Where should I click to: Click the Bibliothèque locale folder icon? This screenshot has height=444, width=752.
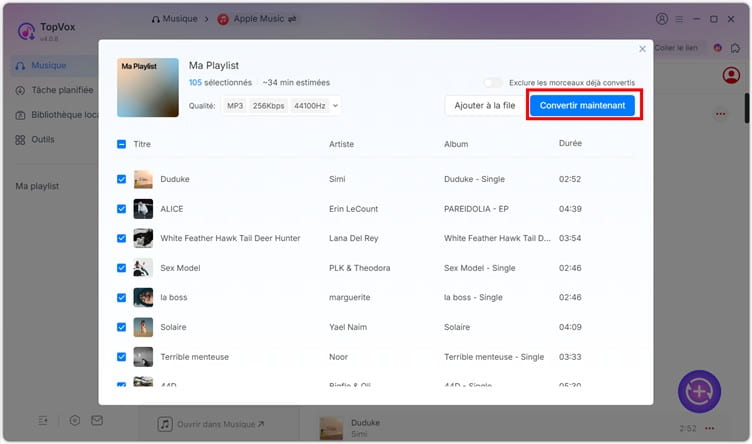20,115
